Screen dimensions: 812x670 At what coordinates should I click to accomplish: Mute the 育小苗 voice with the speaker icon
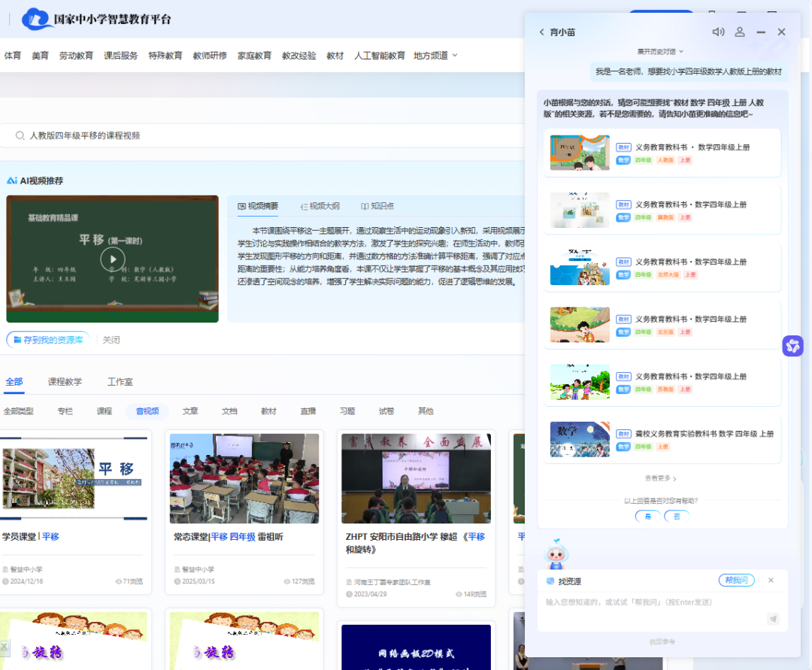pos(718,32)
